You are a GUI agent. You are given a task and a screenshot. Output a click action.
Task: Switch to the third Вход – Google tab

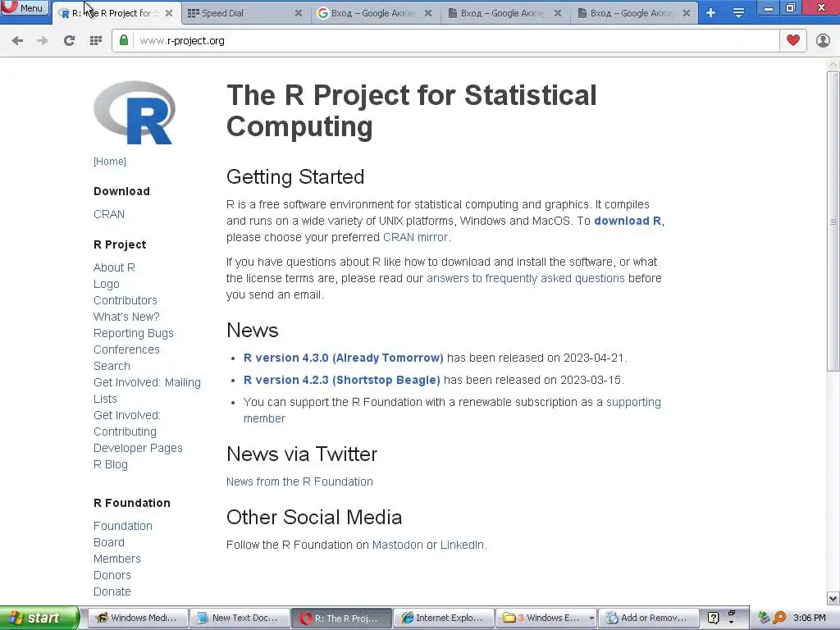[x=634, y=13]
